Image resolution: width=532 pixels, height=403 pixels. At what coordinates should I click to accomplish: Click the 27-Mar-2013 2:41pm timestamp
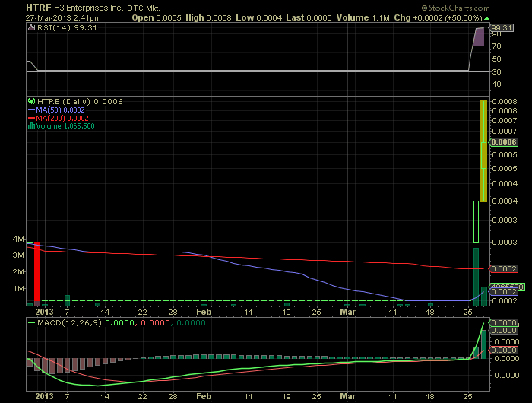pyautogui.click(x=63, y=18)
